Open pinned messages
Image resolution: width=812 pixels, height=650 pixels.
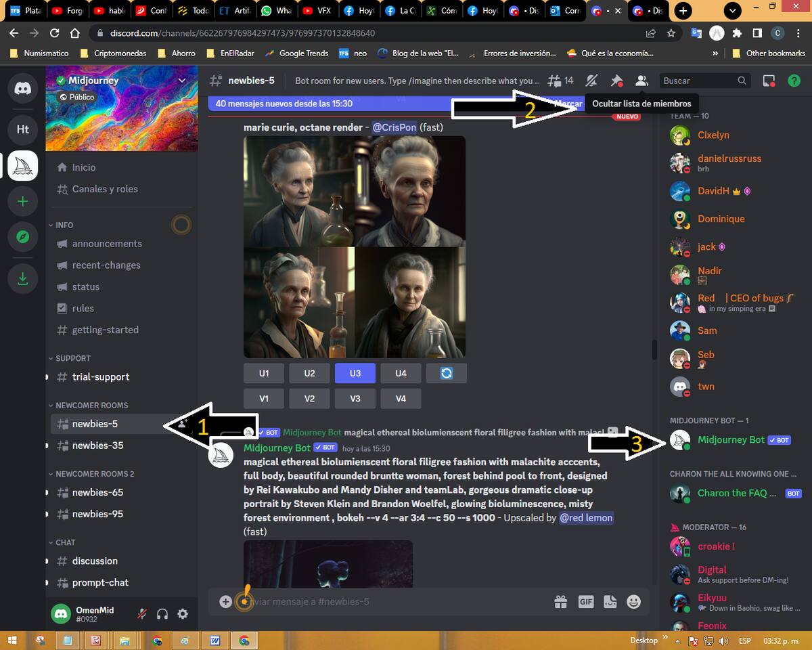[616, 81]
